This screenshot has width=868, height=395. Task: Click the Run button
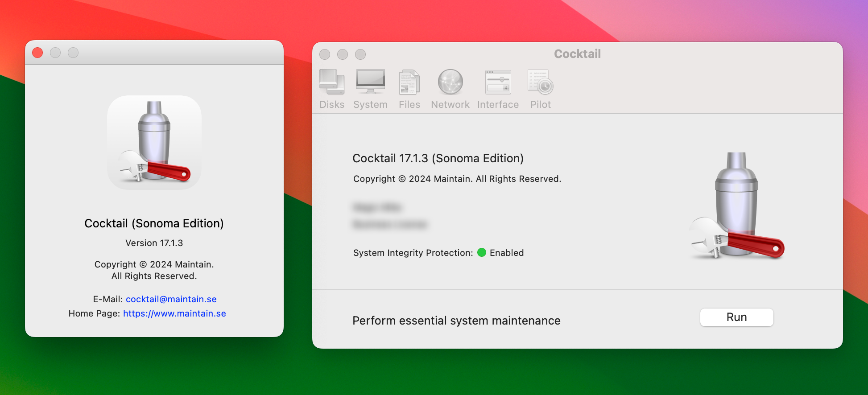[x=736, y=317]
